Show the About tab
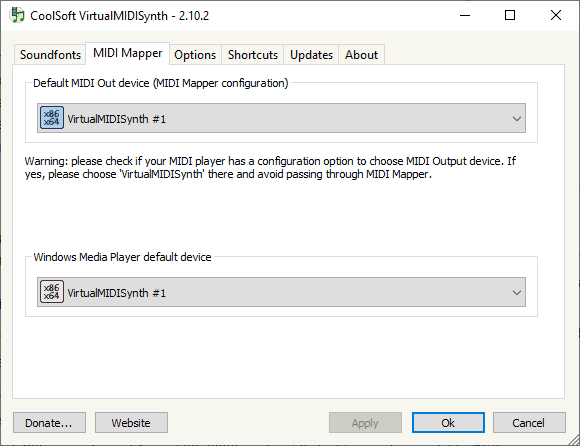Image resolution: width=580 pixels, height=446 pixels. 361,55
